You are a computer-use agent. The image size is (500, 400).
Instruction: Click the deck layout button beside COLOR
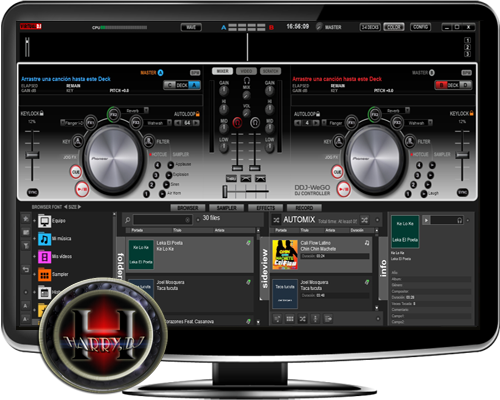370,27
